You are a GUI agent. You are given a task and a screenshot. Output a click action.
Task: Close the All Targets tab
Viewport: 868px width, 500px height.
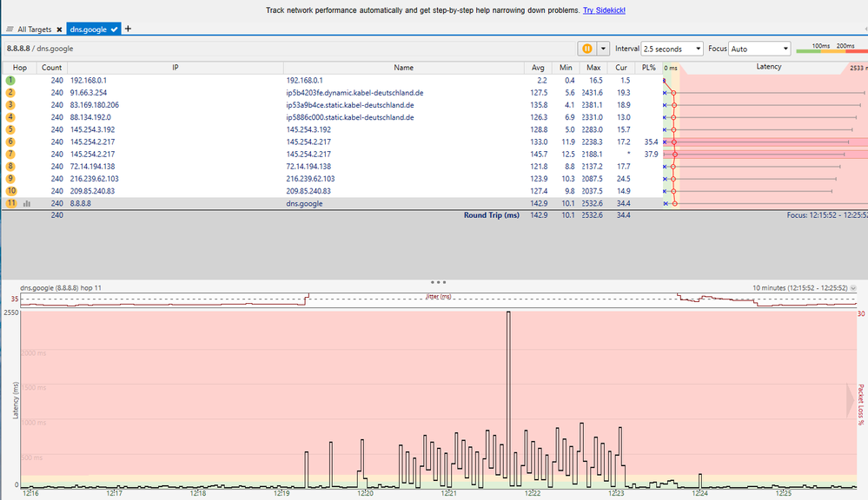tap(60, 30)
